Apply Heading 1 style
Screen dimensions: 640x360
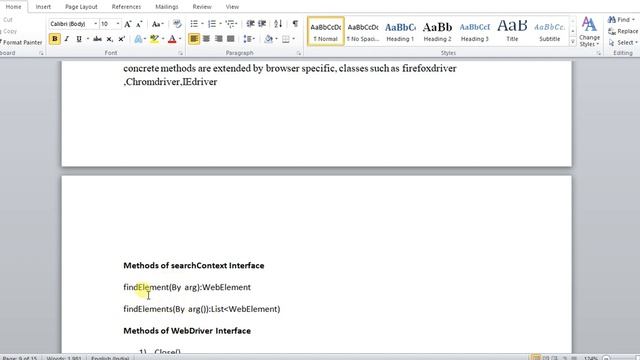click(400, 31)
